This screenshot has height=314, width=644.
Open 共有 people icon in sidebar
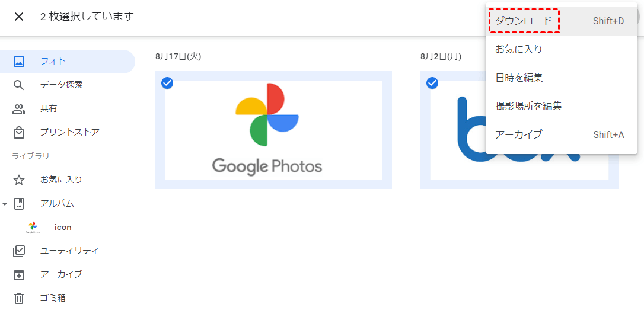[x=19, y=109]
